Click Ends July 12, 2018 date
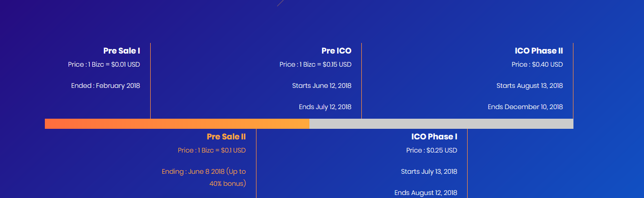644x198 pixels. coord(325,107)
